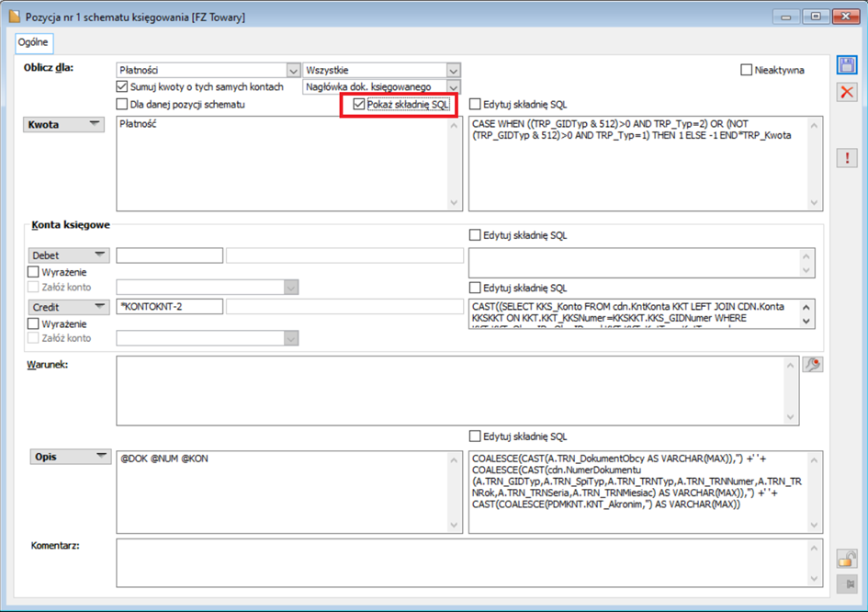Enable Dla danej pozycji schematu
The image size is (868, 612).
point(122,104)
